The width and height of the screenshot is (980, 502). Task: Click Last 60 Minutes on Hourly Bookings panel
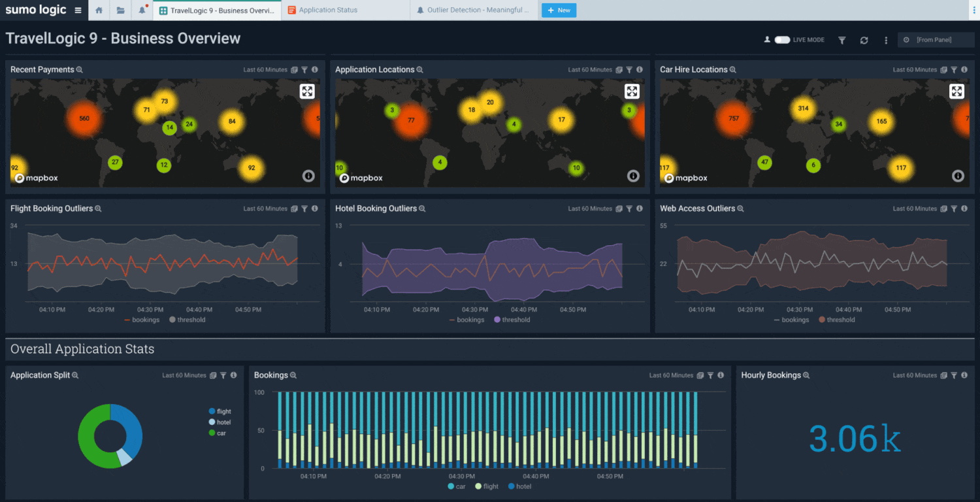915,376
